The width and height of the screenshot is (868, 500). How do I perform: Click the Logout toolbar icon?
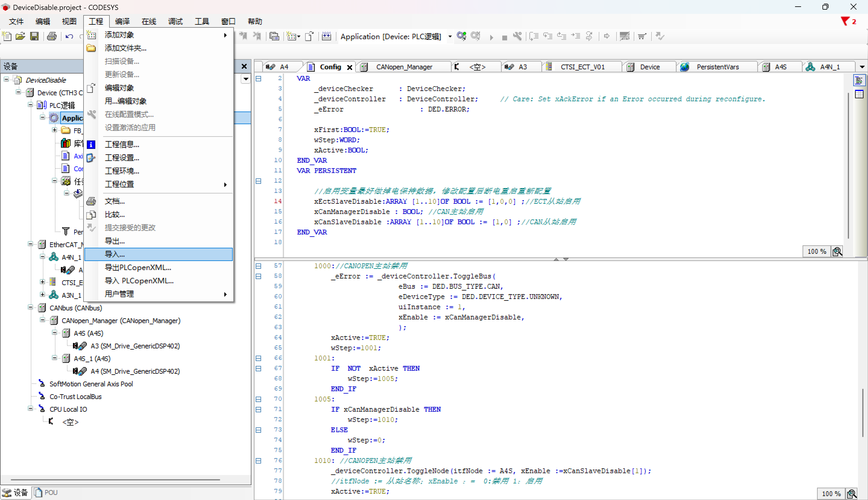tap(476, 36)
